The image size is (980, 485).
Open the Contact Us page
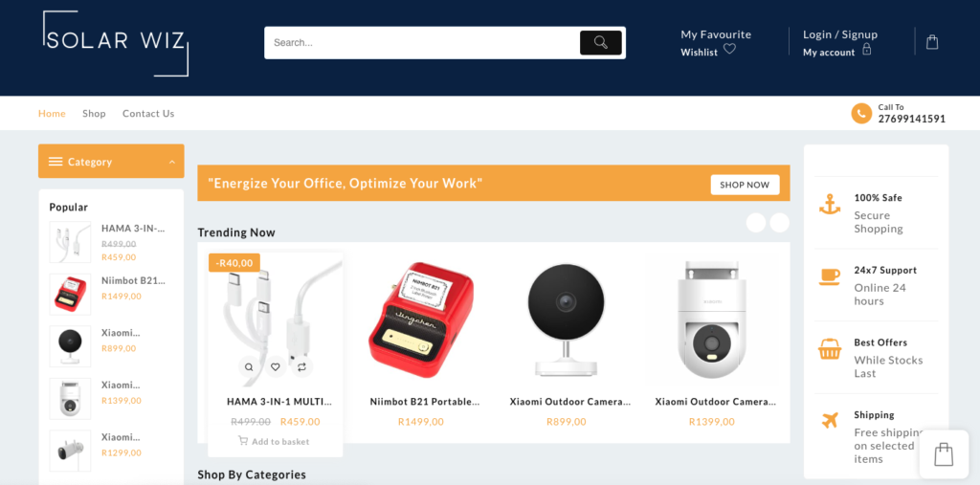148,114
